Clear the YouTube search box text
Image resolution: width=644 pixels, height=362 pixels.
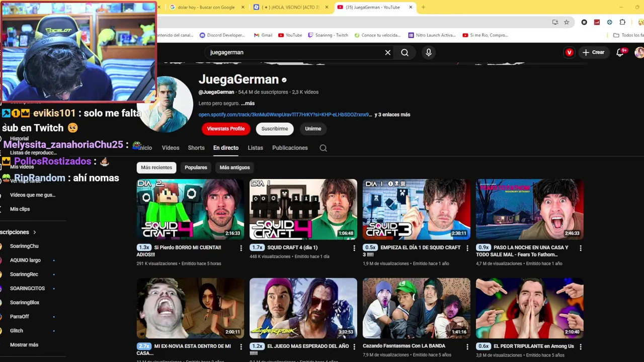(x=387, y=52)
